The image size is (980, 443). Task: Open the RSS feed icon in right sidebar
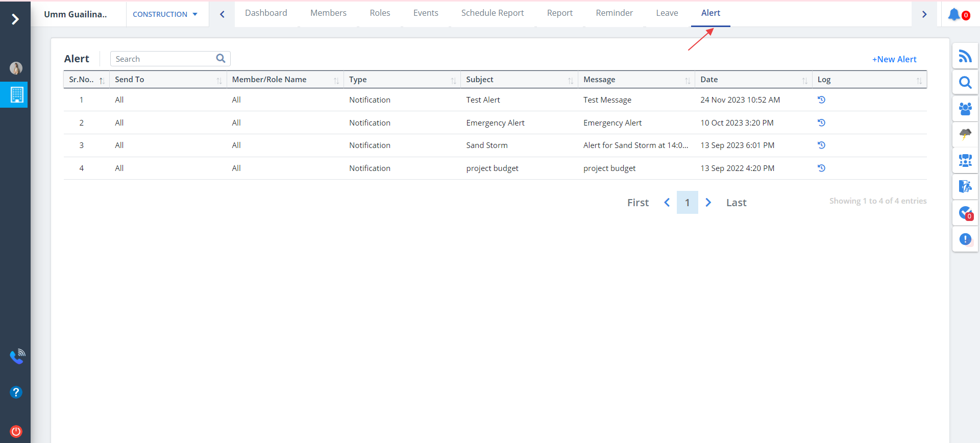click(965, 56)
